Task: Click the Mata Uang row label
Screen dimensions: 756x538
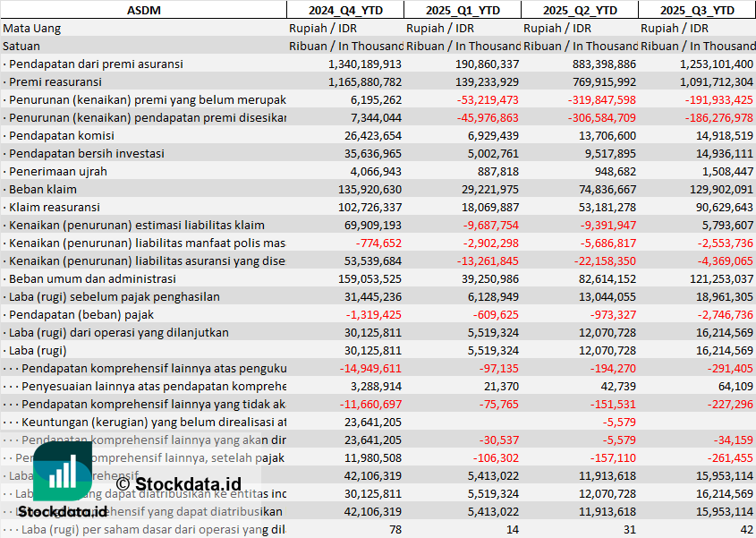Action: [32, 28]
